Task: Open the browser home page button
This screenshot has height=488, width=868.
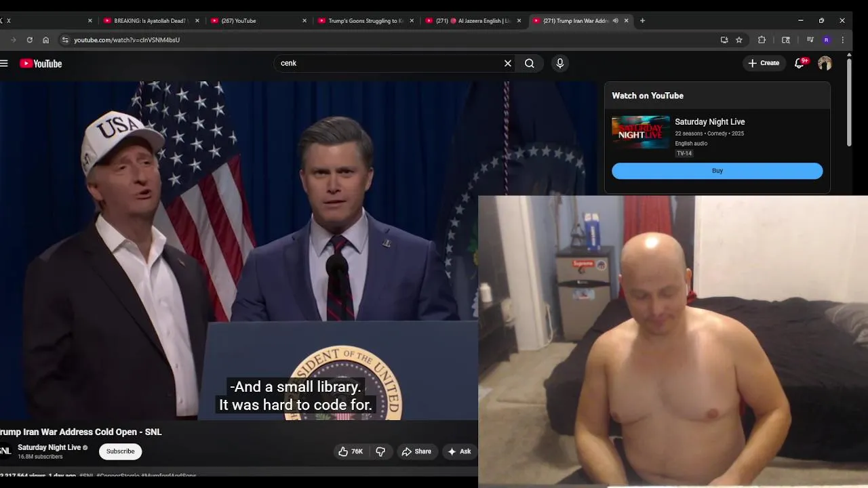Action: tap(45, 40)
